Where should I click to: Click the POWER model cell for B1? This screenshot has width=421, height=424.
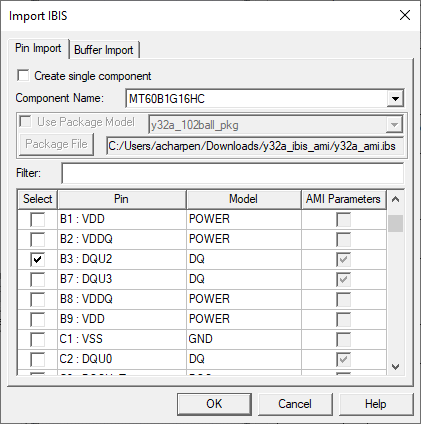(244, 219)
